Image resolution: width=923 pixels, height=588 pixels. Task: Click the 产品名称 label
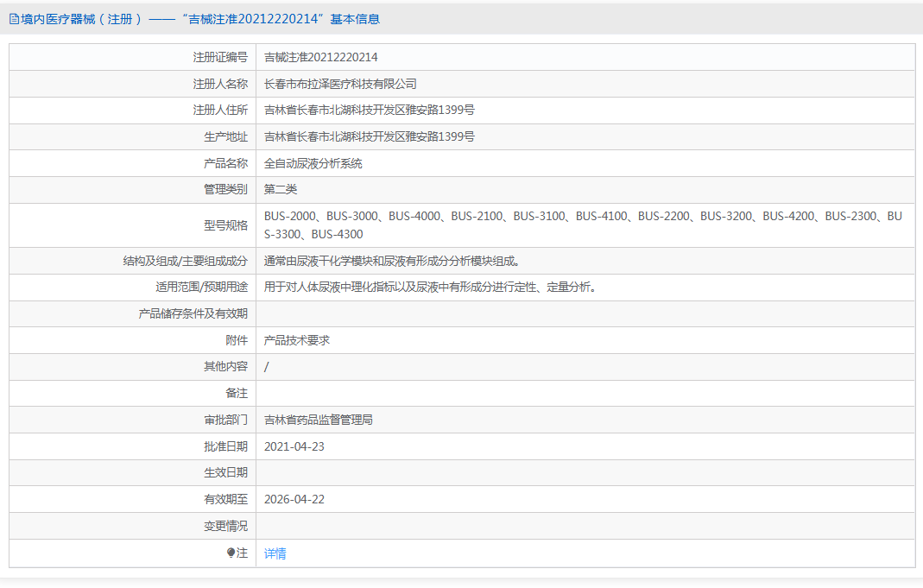click(225, 164)
